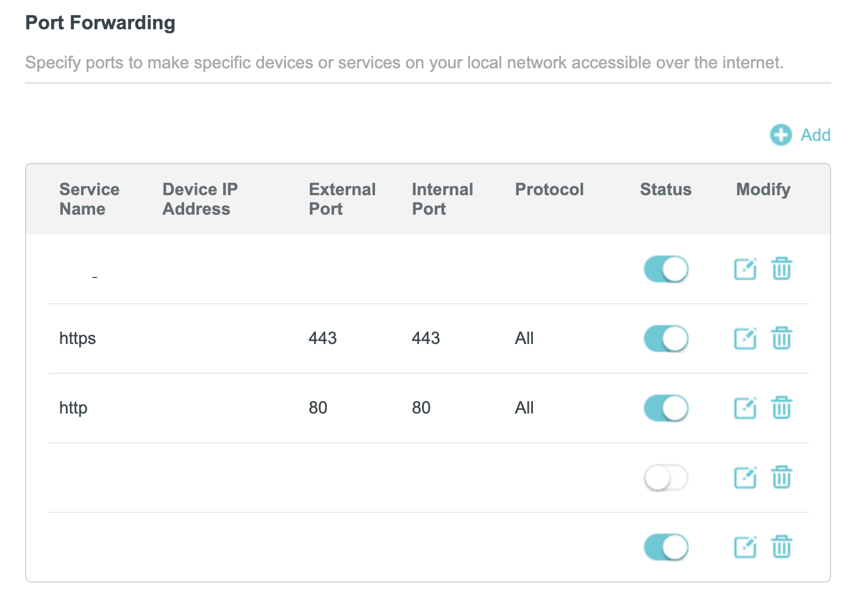Delete the last row's forwarding entry
Viewport: 861px width, 616px height.
[x=781, y=547]
